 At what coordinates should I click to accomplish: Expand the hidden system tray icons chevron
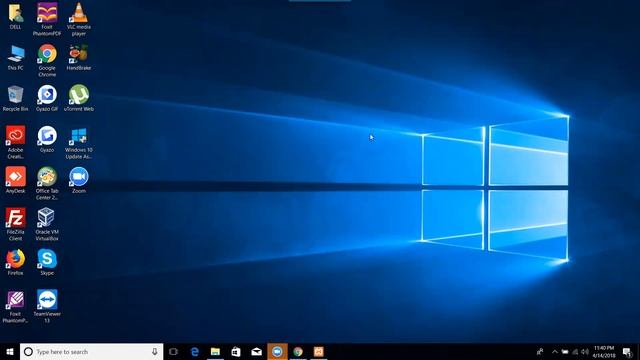coord(555,352)
